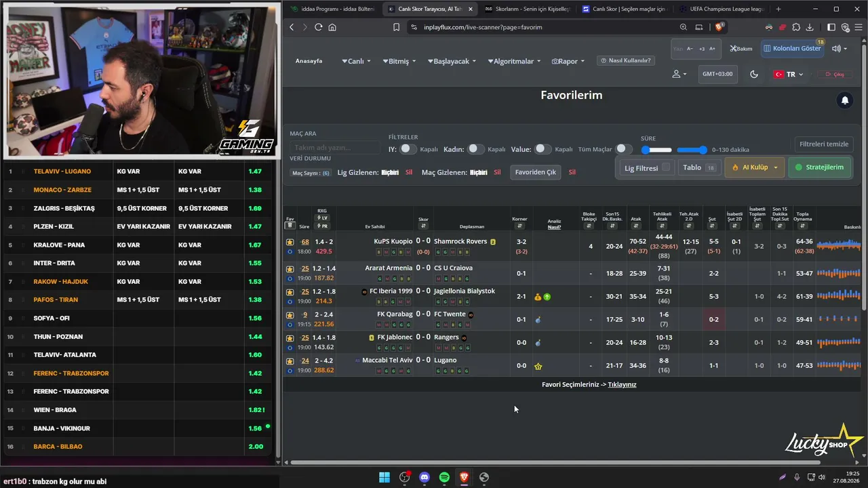Toggle the IY filter switch
The height and width of the screenshot is (488, 868).
click(x=408, y=149)
